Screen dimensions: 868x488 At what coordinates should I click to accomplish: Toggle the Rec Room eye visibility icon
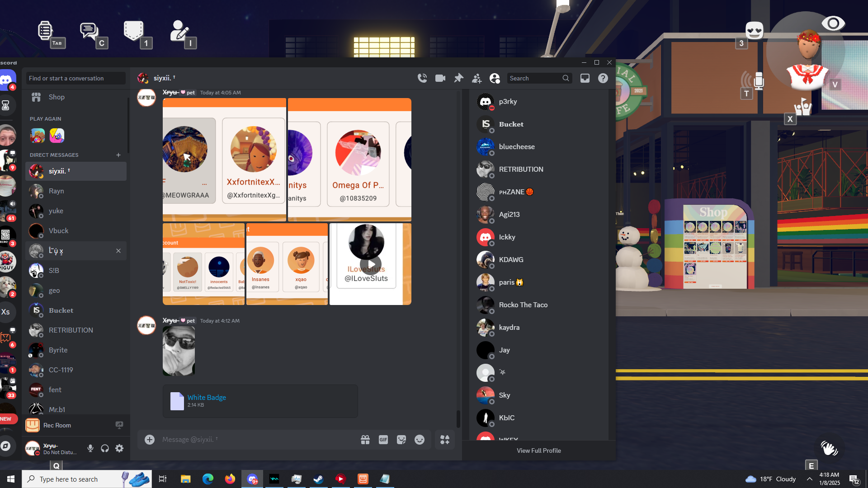click(833, 23)
